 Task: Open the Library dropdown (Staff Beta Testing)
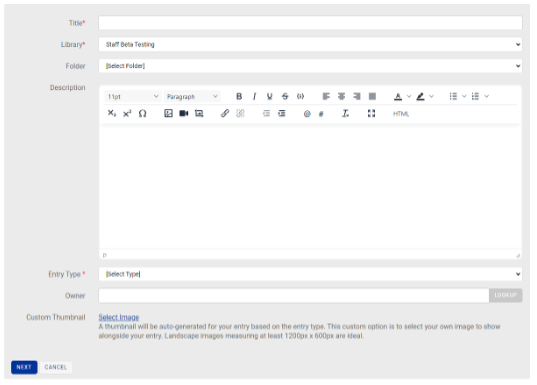click(x=310, y=45)
